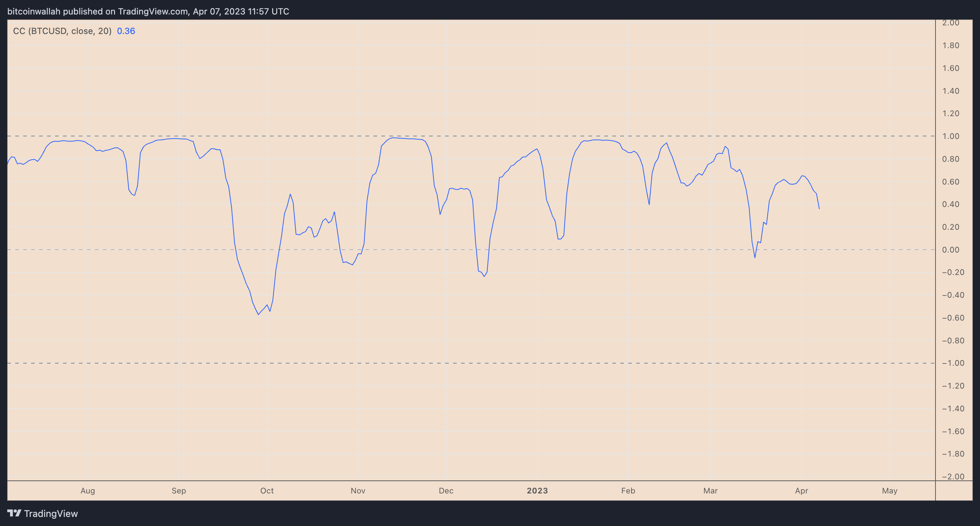The width and height of the screenshot is (980, 526).
Task: Click the May label on time axis
Action: pos(890,491)
